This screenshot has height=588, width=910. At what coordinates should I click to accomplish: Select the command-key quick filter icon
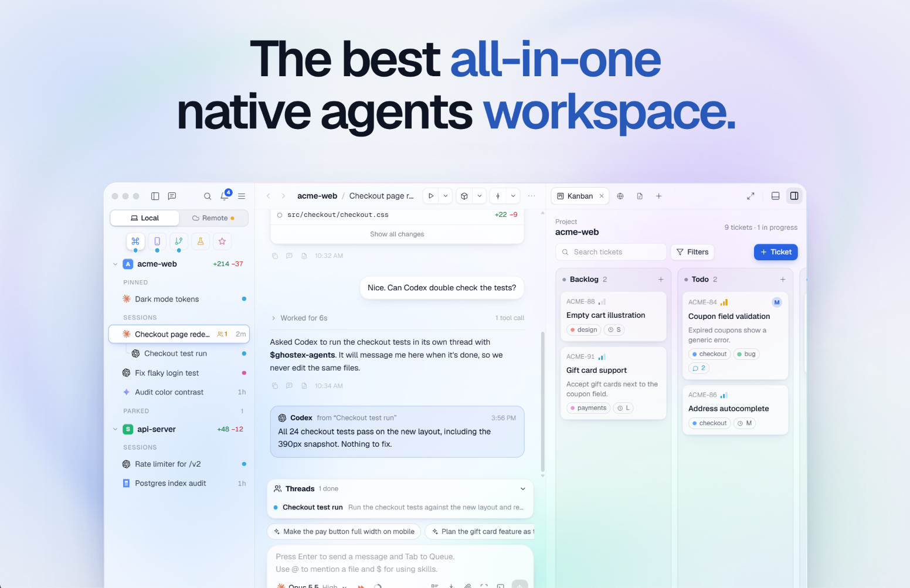135,241
